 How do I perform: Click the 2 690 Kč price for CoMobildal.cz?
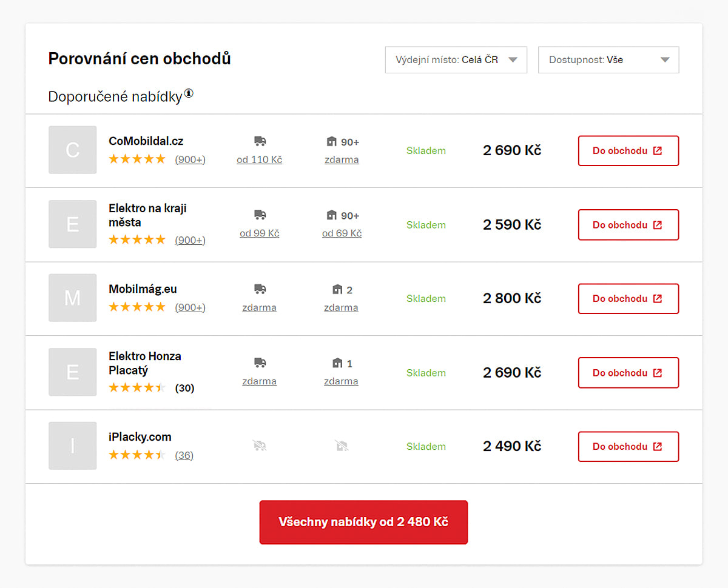(x=512, y=150)
